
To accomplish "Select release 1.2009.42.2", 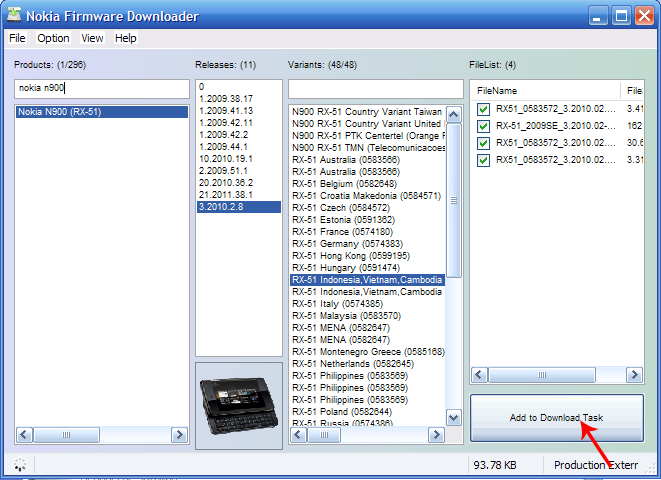I will point(239,134).
